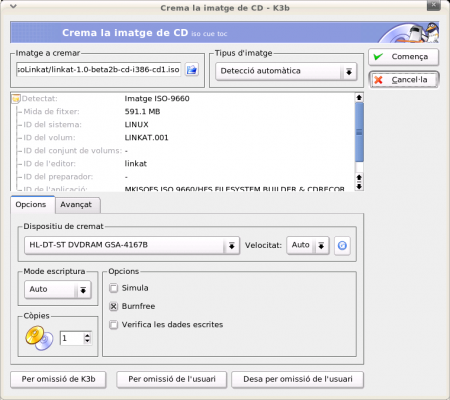Open the HL-DT-ST DVDRAM device dropdown

132,246
